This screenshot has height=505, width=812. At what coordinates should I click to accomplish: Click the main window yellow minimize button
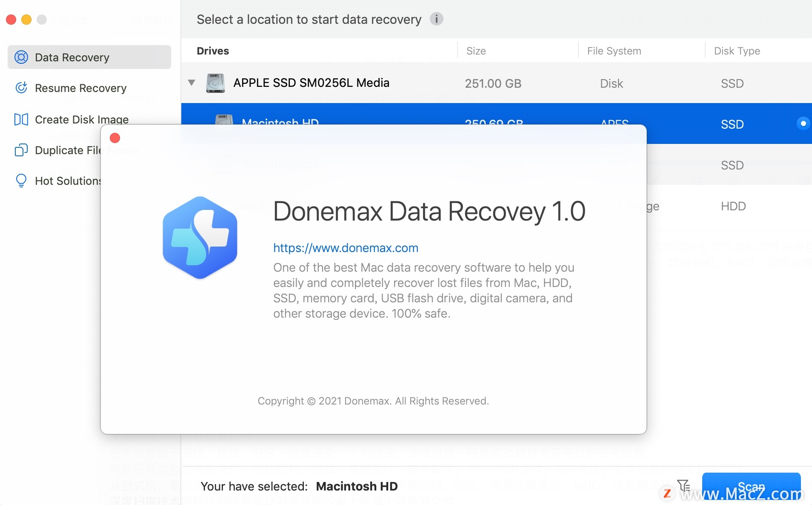26,20
